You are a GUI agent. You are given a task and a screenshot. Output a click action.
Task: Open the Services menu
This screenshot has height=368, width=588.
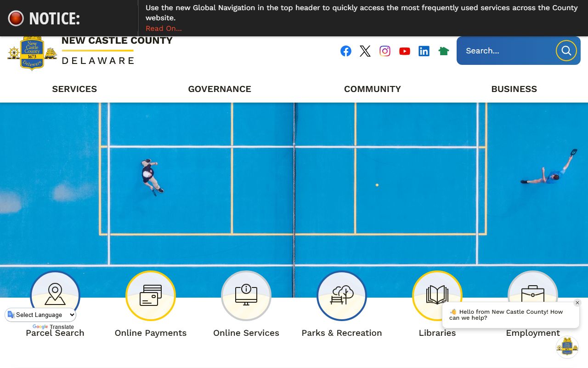74,89
